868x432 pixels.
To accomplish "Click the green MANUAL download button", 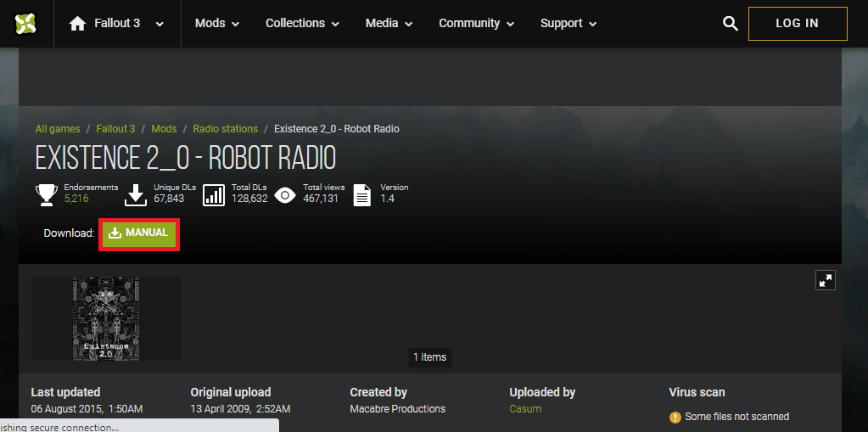I will point(139,233).
